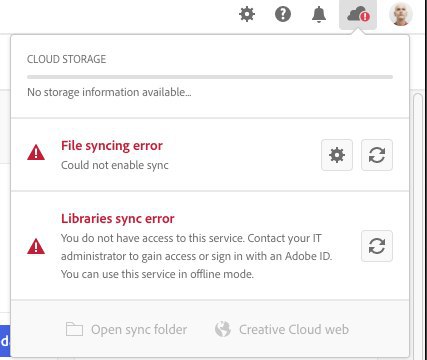Open file sync settings gear button
Screen dimensions: 427x360
(337, 155)
